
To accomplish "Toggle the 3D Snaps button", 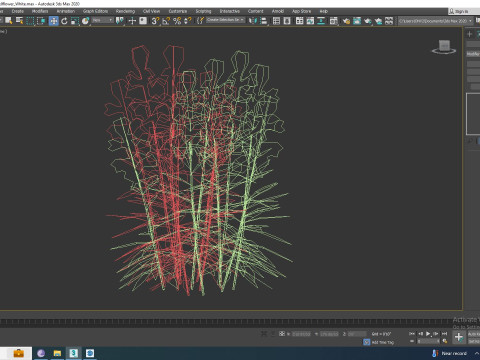I will click(x=155, y=21).
